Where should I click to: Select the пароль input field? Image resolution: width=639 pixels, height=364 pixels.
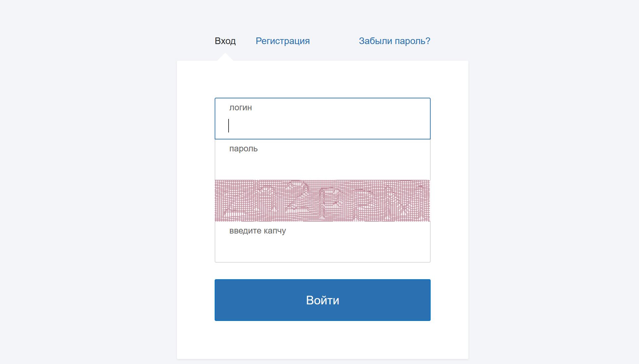323,160
